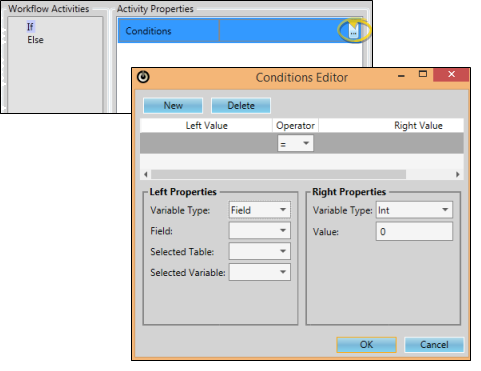Click the Value input field
This screenshot has width=481, height=371.
tap(414, 231)
